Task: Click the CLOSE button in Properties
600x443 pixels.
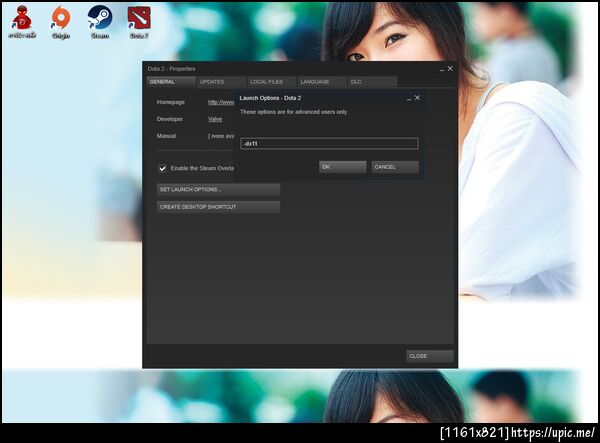Action: pos(430,356)
